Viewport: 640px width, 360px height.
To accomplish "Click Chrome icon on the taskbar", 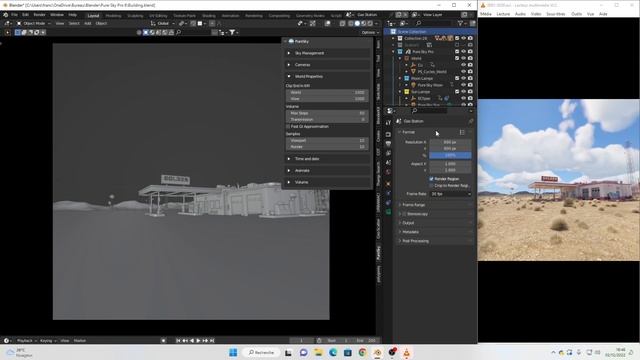I will pyautogui.click(x=362, y=353).
